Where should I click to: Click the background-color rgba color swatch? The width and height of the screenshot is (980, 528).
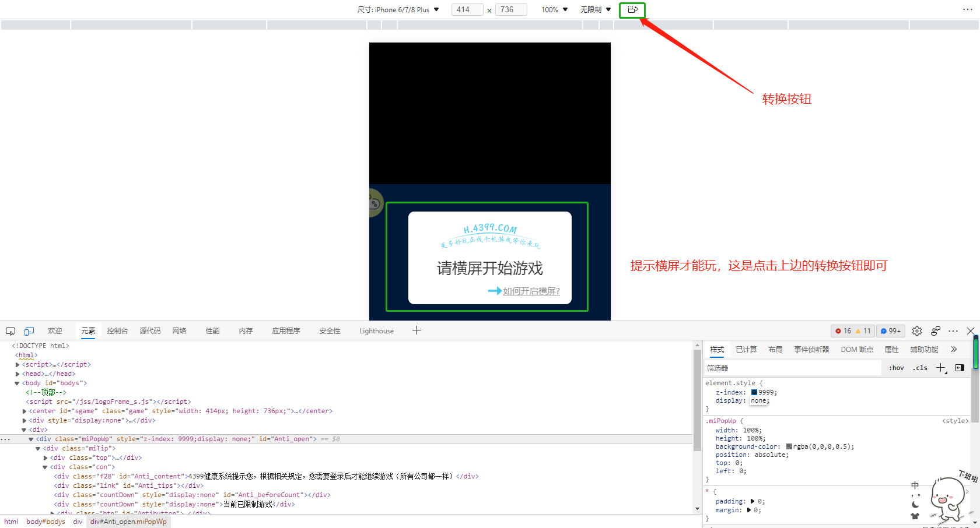(x=789, y=447)
